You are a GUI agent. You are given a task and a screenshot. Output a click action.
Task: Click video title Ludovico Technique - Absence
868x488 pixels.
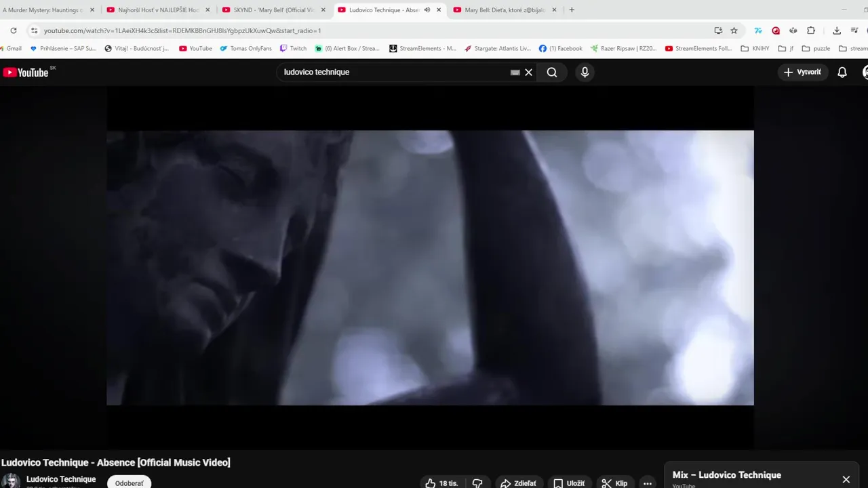(116, 462)
